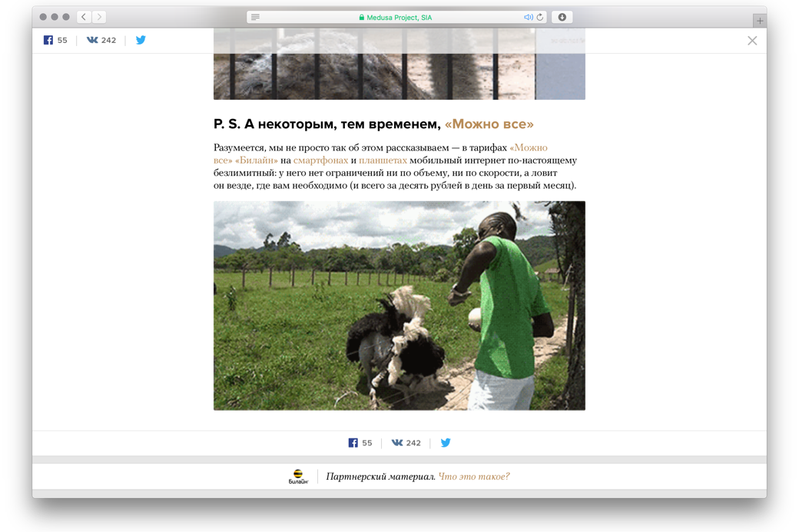The height and width of the screenshot is (532, 799).
Task: Tweet article using top Twitter bird icon
Action: 141,40
